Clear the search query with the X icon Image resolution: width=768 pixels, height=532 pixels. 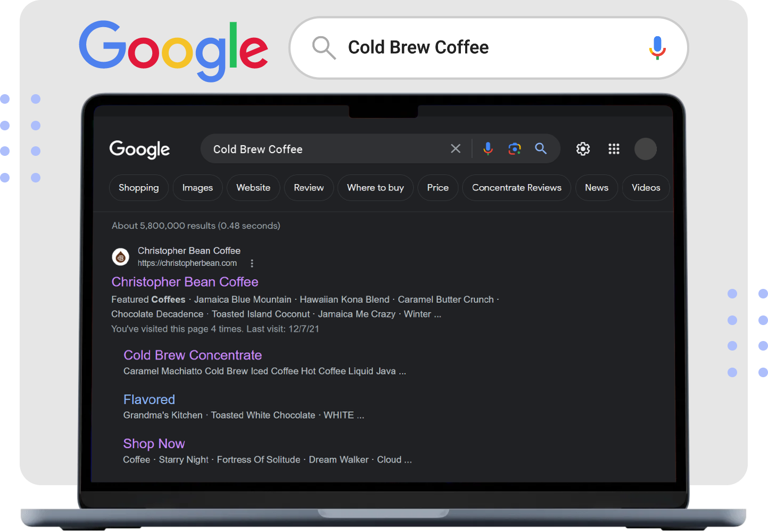click(456, 149)
